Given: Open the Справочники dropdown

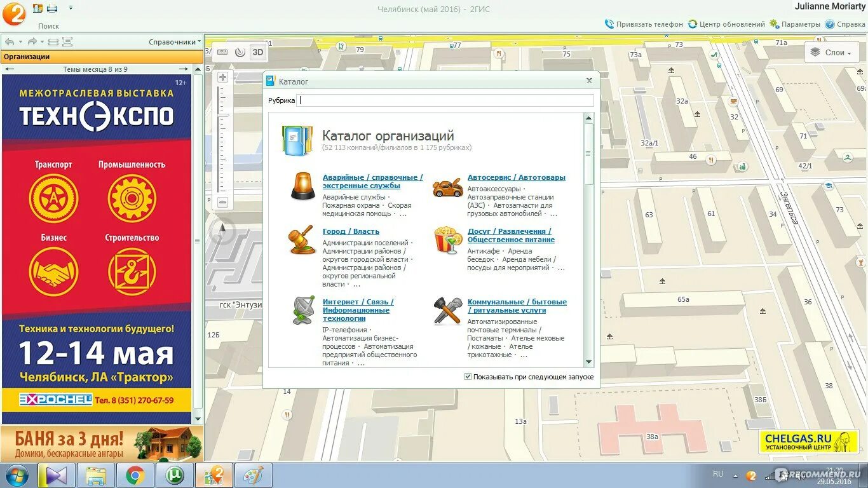Looking at the screenshot, I should click(x=175, y=42).
